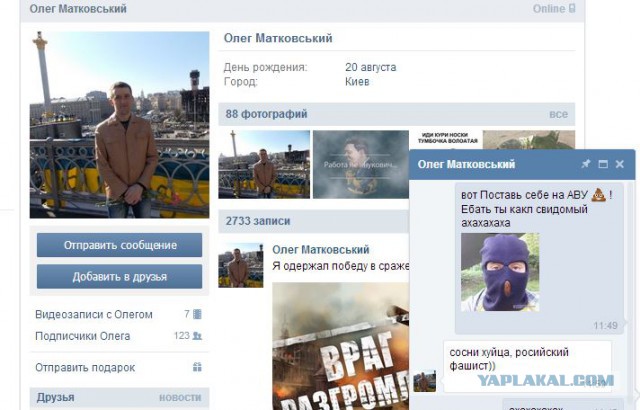Click the gift icon beside Отправить подарок
Viewport: 640px width, 410px height.
(197, 367)
